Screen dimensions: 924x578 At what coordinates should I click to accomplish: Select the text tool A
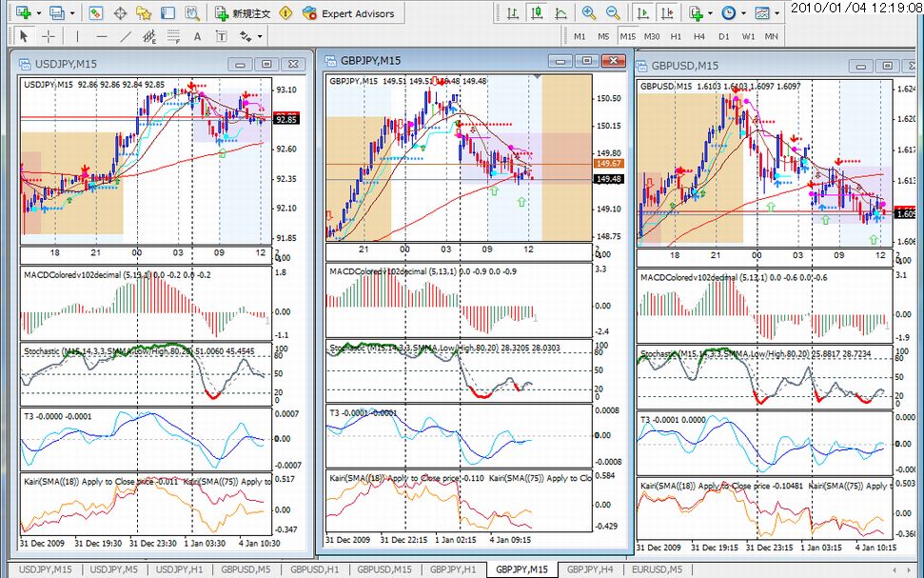[x=197, y=36]
